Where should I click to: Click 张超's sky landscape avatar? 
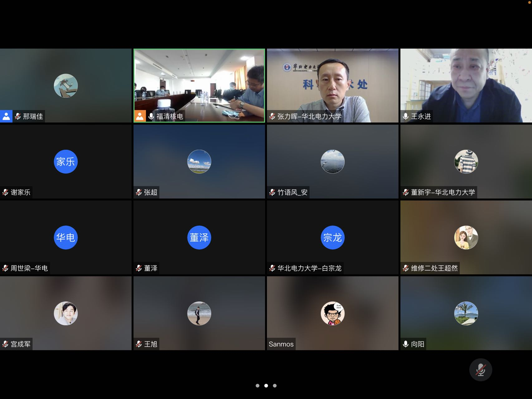click(x=199, y=162)
